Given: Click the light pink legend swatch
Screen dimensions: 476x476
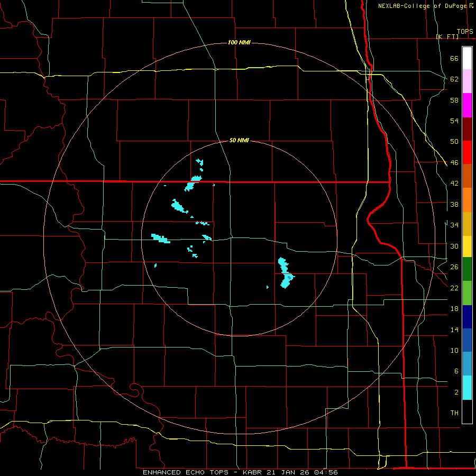Looking at the screenshot, I should tap(467, 81).
